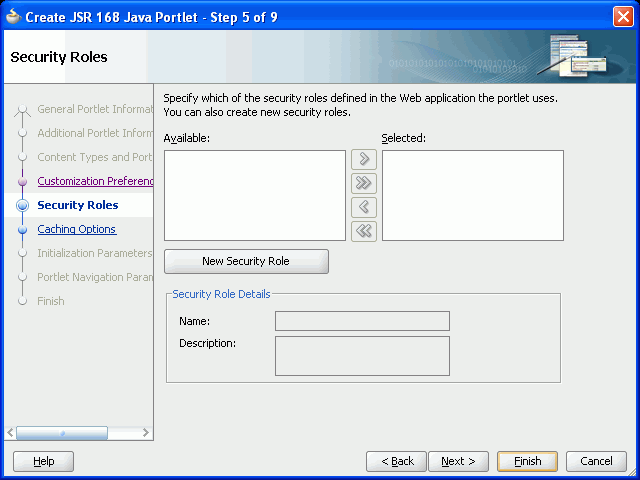640x480 pixels.
Task: Click the sidebar horizontal scrollbar right arrow
Action: point(145,433)
